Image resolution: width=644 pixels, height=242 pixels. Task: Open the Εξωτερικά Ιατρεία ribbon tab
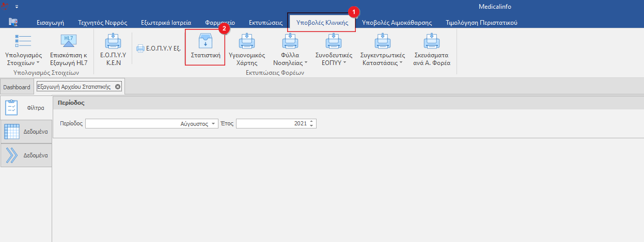point(166,23)
